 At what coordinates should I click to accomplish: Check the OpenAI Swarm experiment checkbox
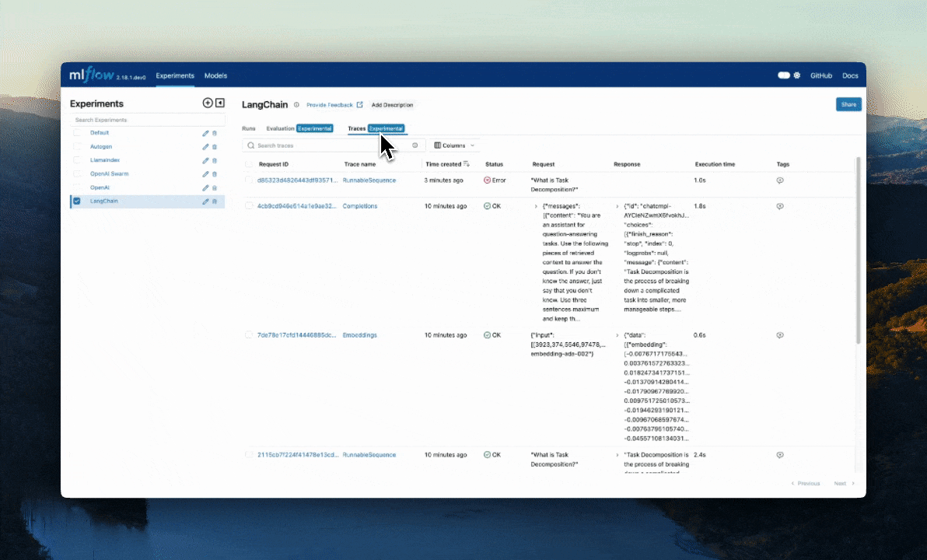[77, 174]
